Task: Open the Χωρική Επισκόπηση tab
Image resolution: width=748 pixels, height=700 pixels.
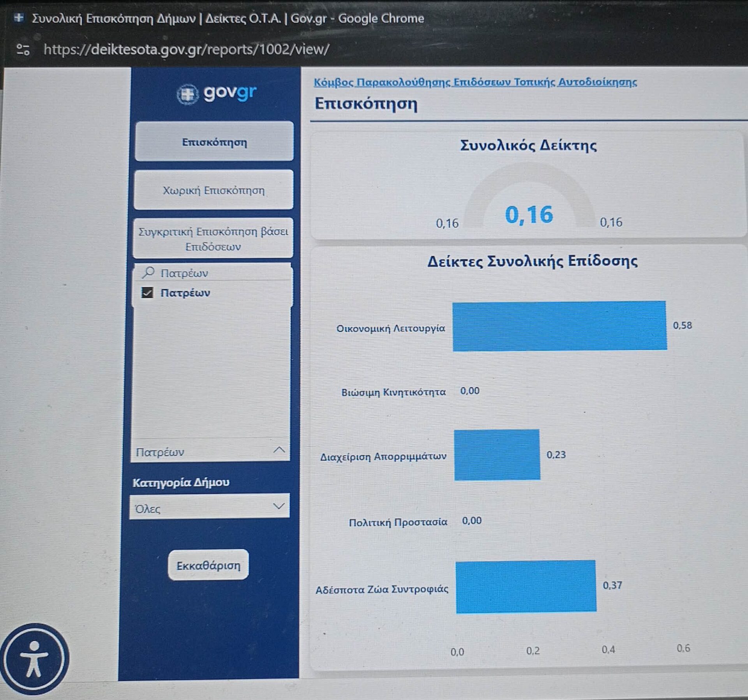Action: [213, 190]
